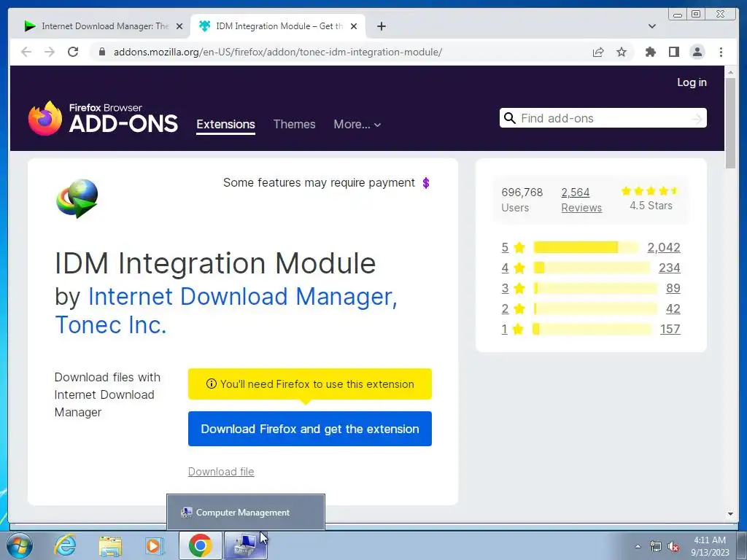Click the vertical scrollbar thumb
The width and height of the screenshot is (747, 560).
[x=730, y=122]
